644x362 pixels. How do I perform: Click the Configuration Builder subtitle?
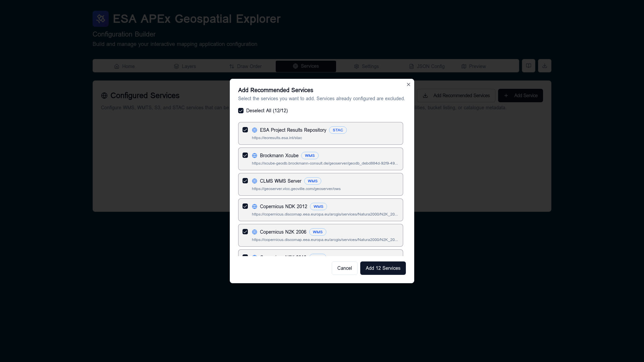124,34
